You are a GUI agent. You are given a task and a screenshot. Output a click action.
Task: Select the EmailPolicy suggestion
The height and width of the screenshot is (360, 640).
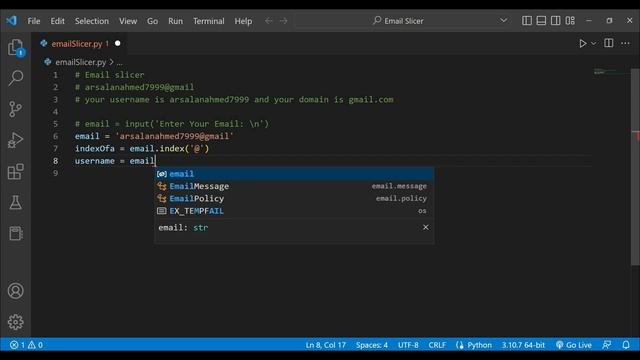(x=294, y=198)
